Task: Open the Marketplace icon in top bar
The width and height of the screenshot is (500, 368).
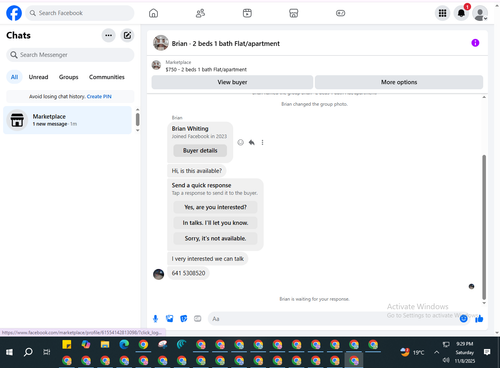Action: coord(294,13)
